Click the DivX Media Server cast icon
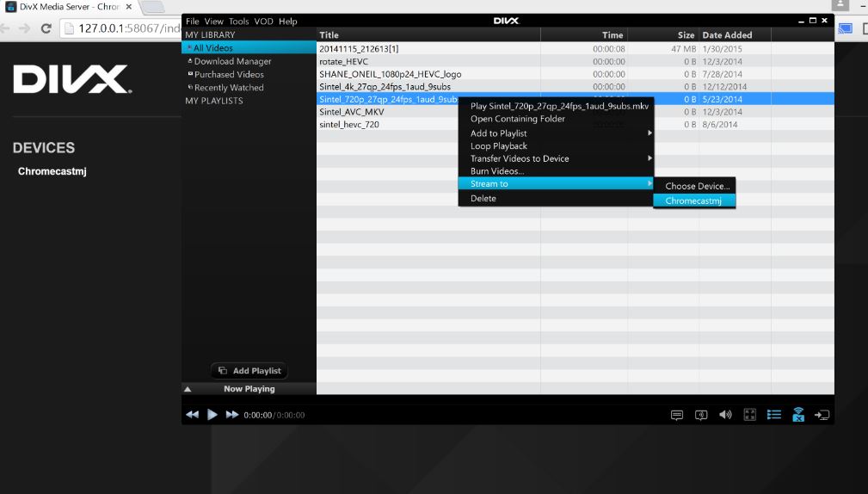The width and height of the screenshot is (868, 494). [798, 414]
